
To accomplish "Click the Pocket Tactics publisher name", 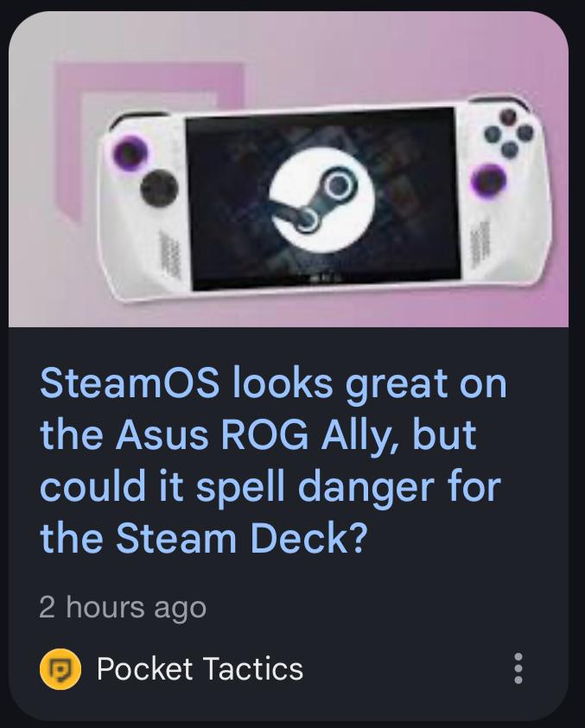I will pos(200,669).
